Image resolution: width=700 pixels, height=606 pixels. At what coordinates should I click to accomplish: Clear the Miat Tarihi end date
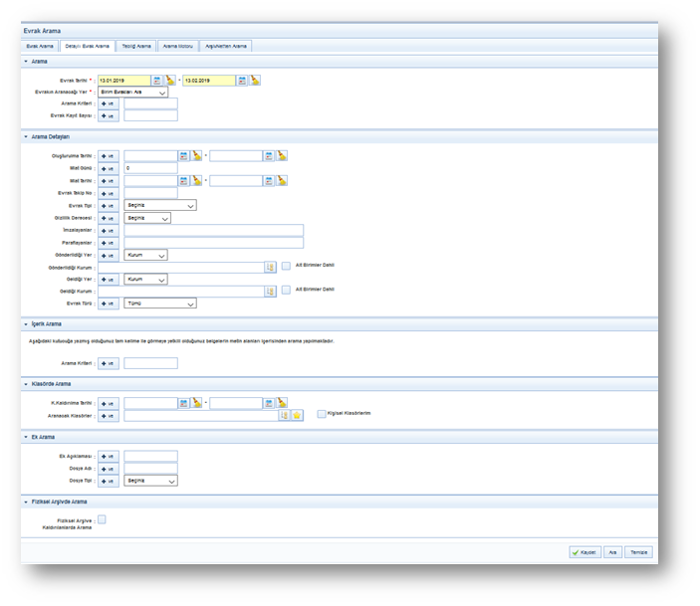(x=282, y=180)
